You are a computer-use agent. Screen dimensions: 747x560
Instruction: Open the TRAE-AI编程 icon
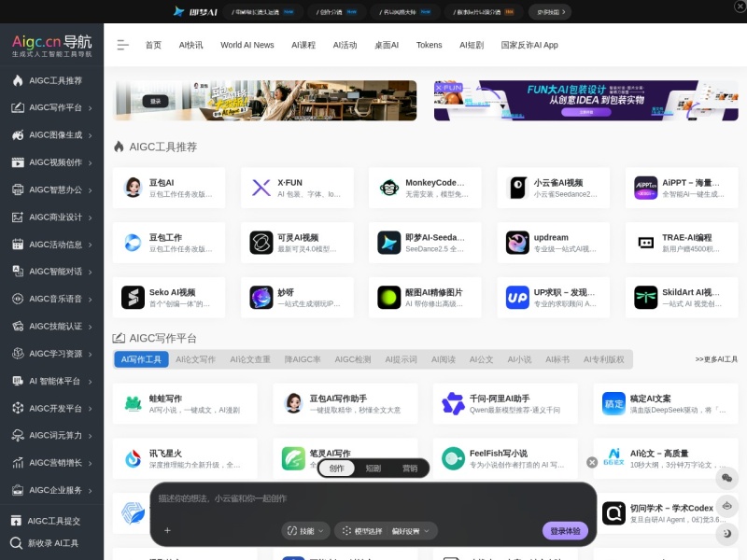point(645,243)
